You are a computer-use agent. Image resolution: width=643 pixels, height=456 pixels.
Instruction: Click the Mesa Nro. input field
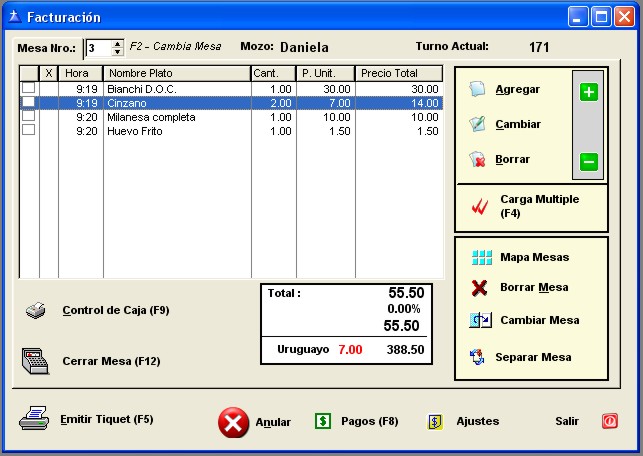tap(98, 48)
